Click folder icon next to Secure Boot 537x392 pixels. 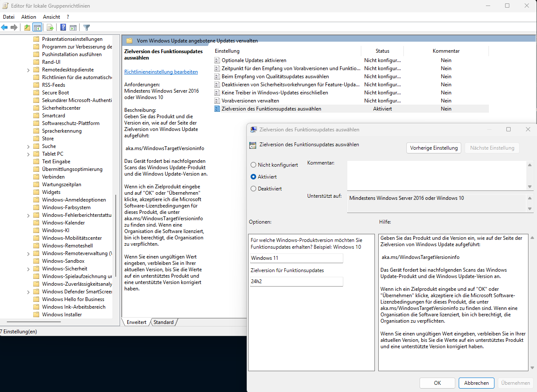[36, 93]
